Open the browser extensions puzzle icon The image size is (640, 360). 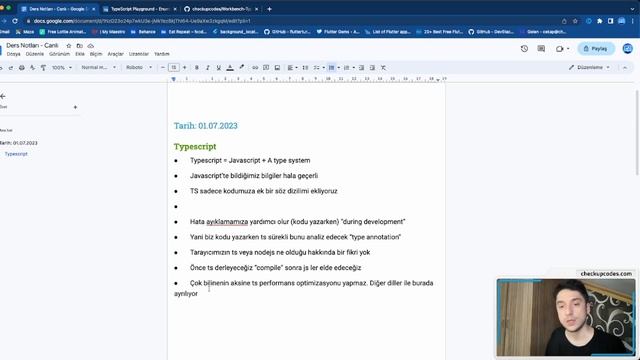(x=600, y=21)
